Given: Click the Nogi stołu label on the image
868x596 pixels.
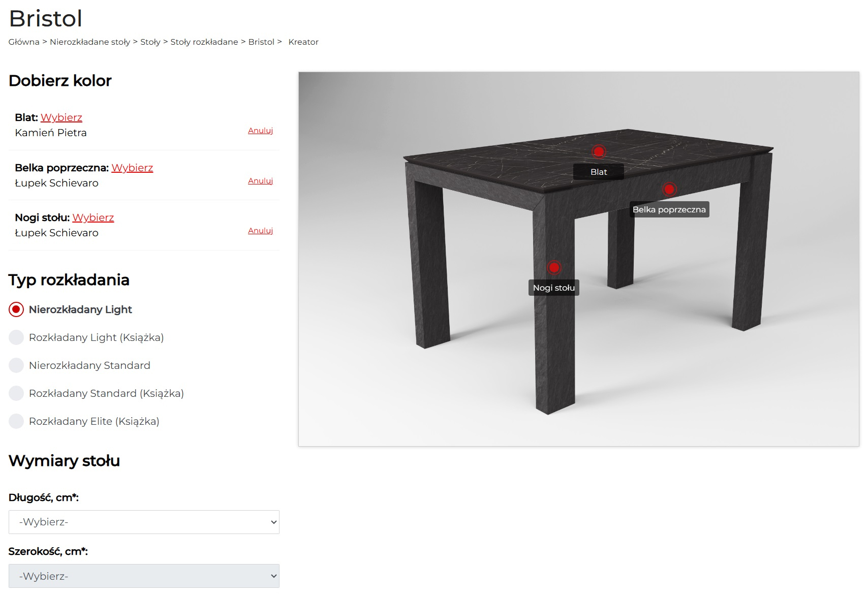Looking at the screenshot, I should (x=554, y=288).
